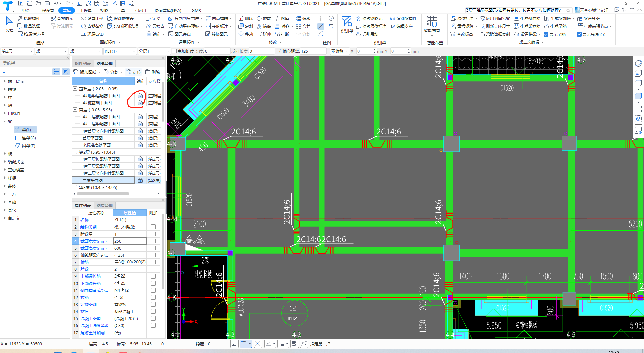The image size is (644, 353).
Task: Toggle 显示吊筋 checkbox
Action: pyautogui.click(x=546, y=34)
